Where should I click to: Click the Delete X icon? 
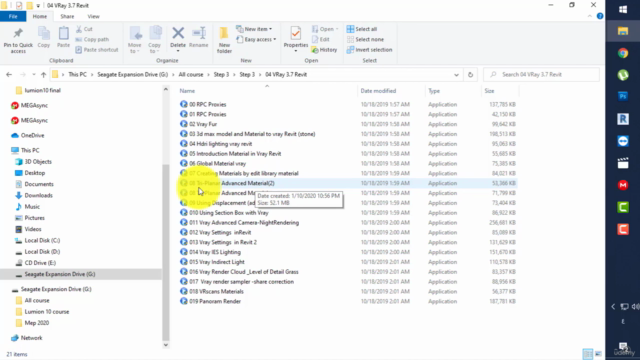(x=178, y=33)
